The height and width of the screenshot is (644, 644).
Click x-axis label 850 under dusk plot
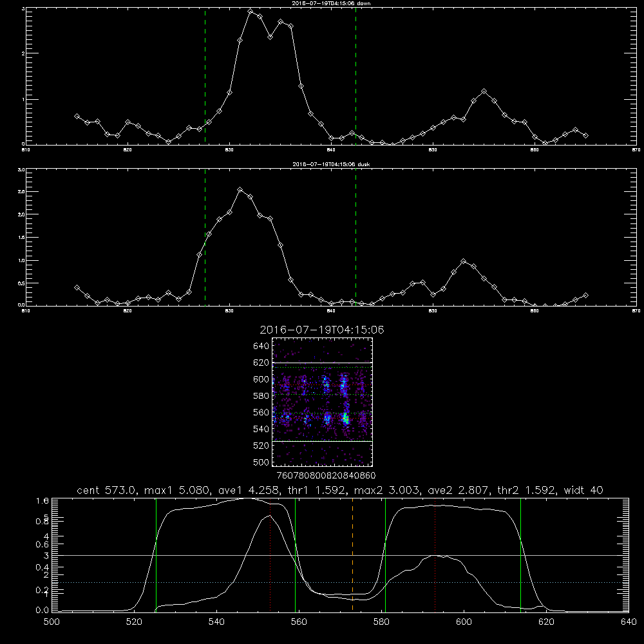[433, 311]
